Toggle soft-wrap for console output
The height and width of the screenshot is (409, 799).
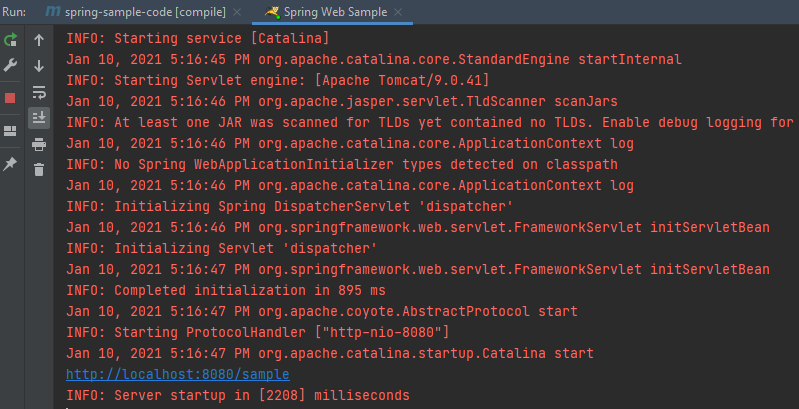click(x=39, y=92)
